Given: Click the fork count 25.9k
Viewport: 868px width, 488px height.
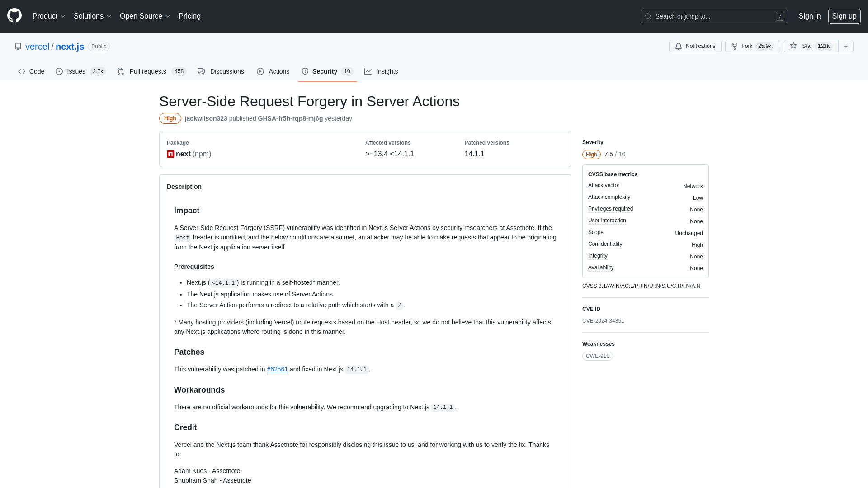Looking at the screenshot, I should click(764, 46).
